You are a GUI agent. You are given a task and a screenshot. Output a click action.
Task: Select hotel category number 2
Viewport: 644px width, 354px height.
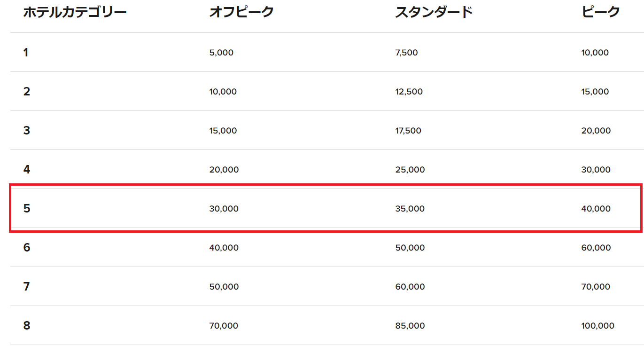coord(27,92)
